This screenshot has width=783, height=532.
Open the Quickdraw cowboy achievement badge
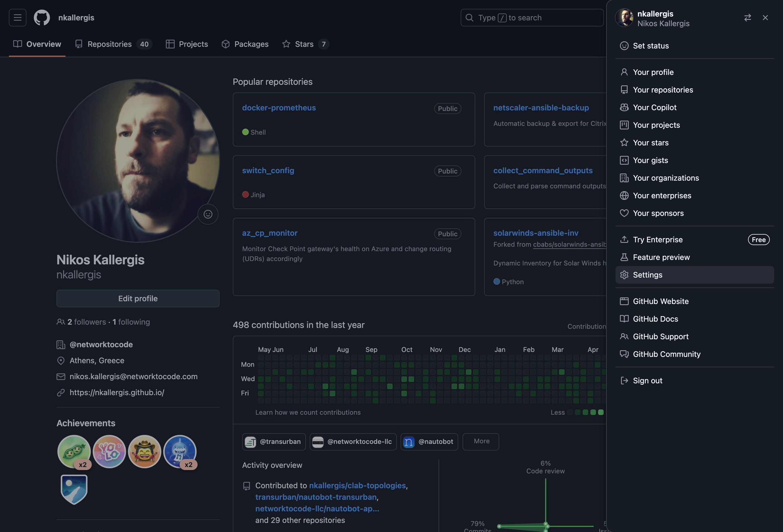(x=145, y=451)
